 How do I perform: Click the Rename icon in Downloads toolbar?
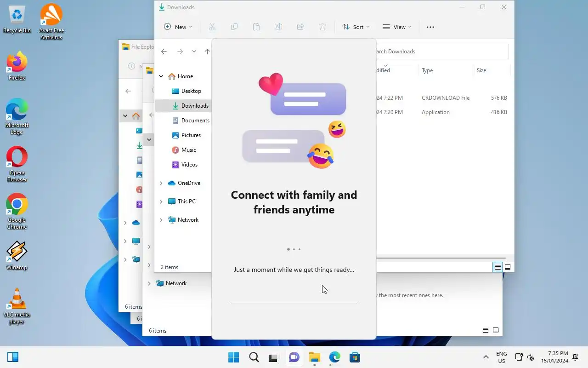278,27
